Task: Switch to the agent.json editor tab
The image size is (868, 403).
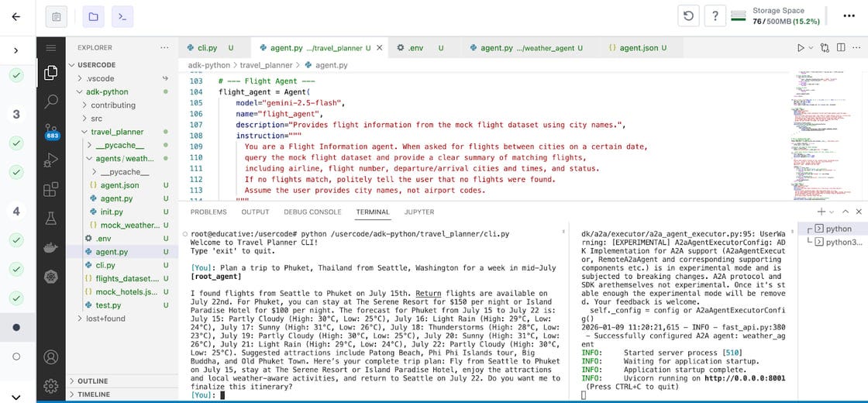Action: (641, 48)
